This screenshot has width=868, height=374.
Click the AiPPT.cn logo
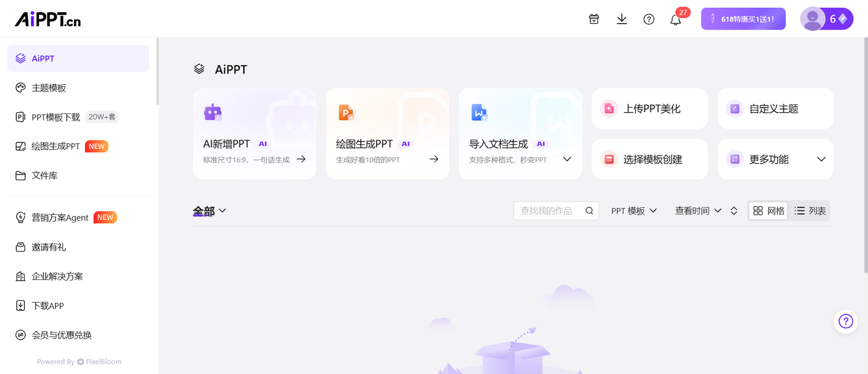[x=48, y=19]
